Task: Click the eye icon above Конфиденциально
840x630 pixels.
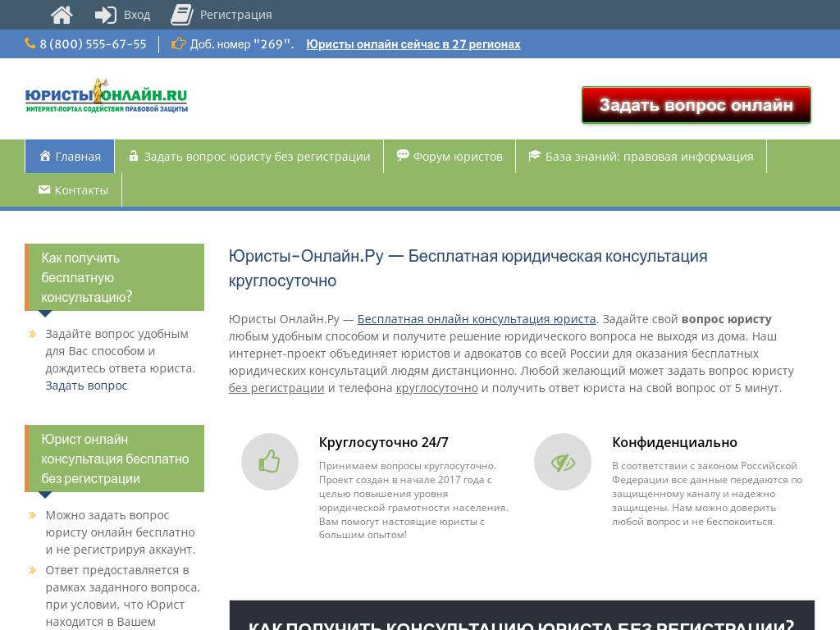Action: coord(563,461)
